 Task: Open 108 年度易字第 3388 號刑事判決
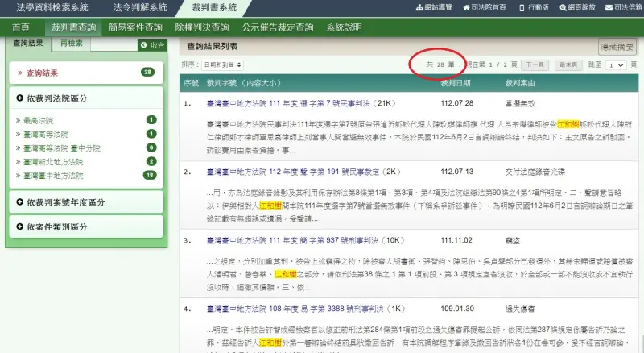295,309
